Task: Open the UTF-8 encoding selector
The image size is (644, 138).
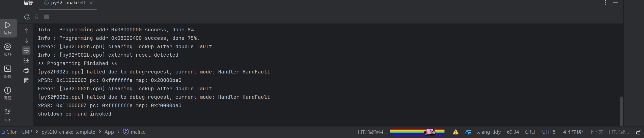Action: click(549, 132)
